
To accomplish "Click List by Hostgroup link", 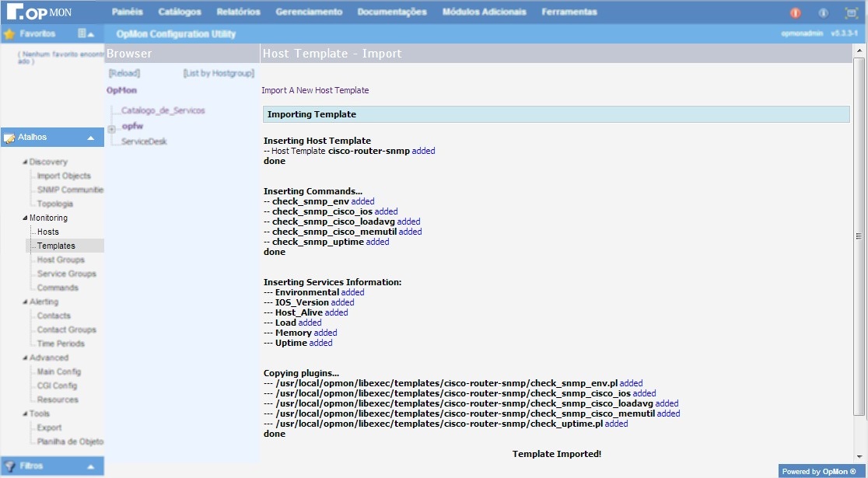I will click(219, 73).
